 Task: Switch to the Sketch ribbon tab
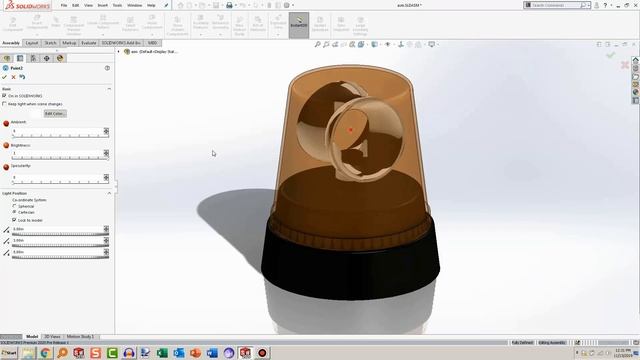pyautogui.click(x=50, y=43)
